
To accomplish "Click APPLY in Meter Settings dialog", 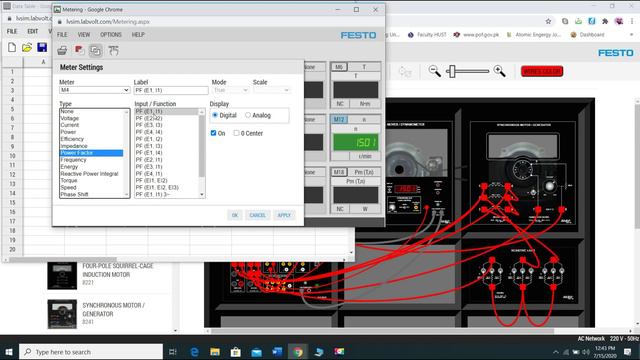I will pyautogui.click(x=284, y=215).
